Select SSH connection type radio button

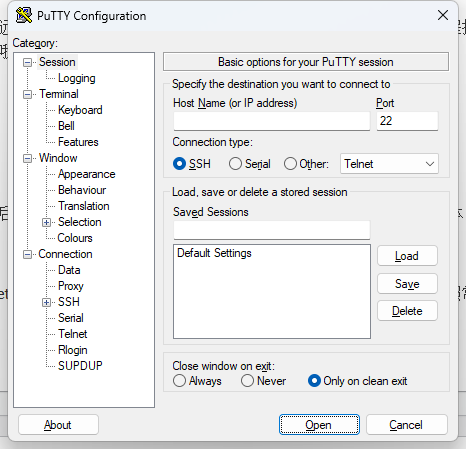tap(179, 164)
